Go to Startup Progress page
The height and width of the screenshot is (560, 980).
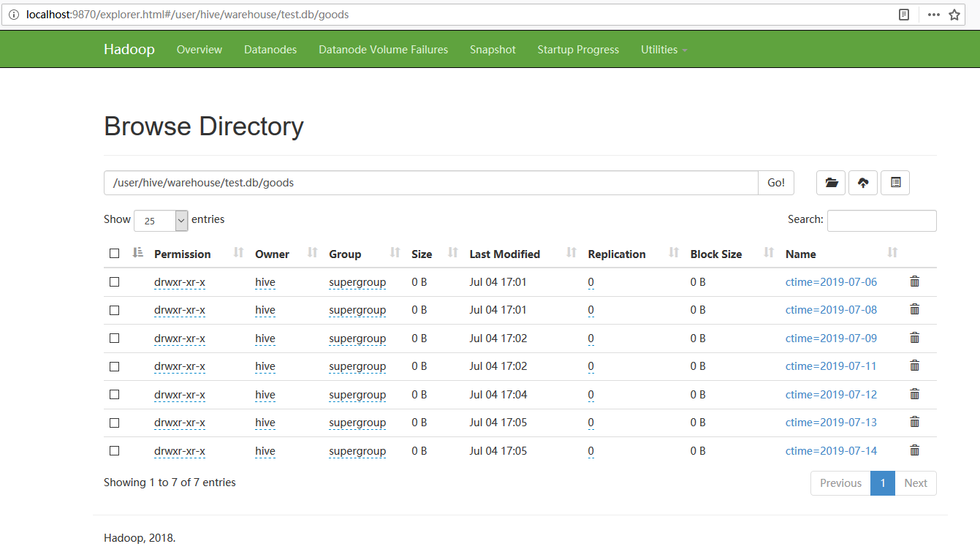coord(578,50)
